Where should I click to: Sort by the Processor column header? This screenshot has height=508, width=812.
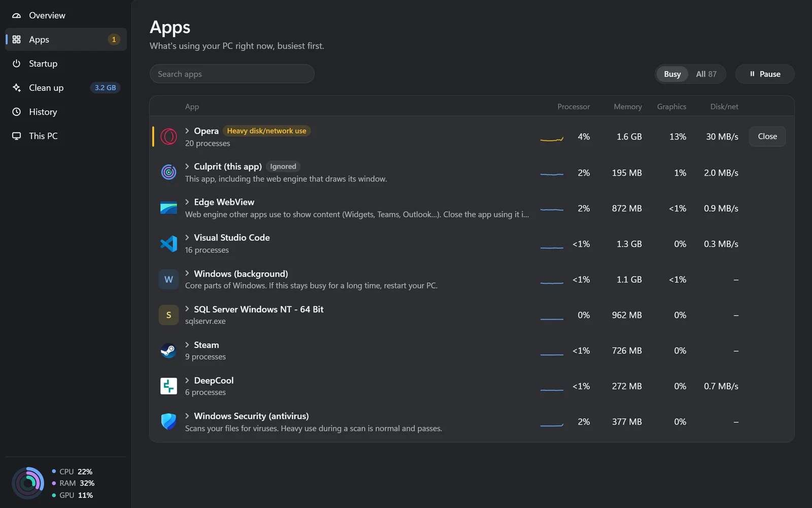tap(573, 107)
